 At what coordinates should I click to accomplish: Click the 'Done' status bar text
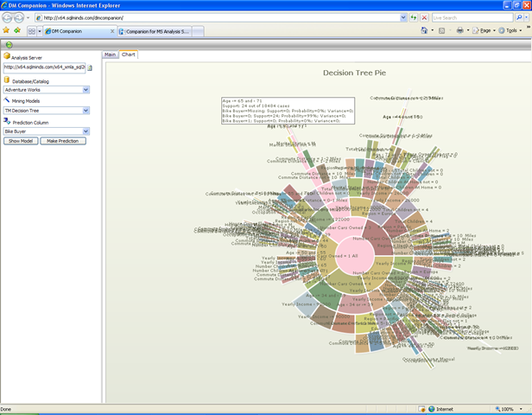click(6, 409)
